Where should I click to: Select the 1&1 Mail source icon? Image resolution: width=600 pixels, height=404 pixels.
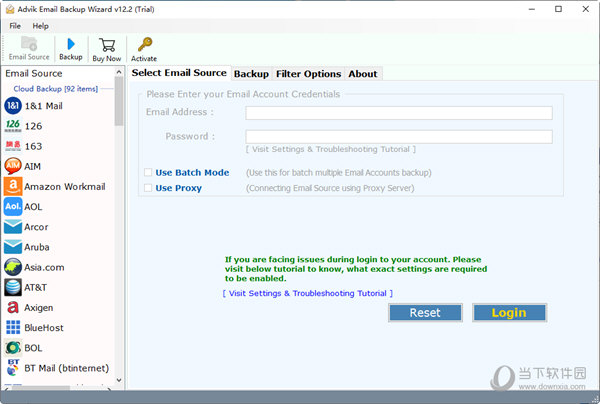tap(13, 106)
